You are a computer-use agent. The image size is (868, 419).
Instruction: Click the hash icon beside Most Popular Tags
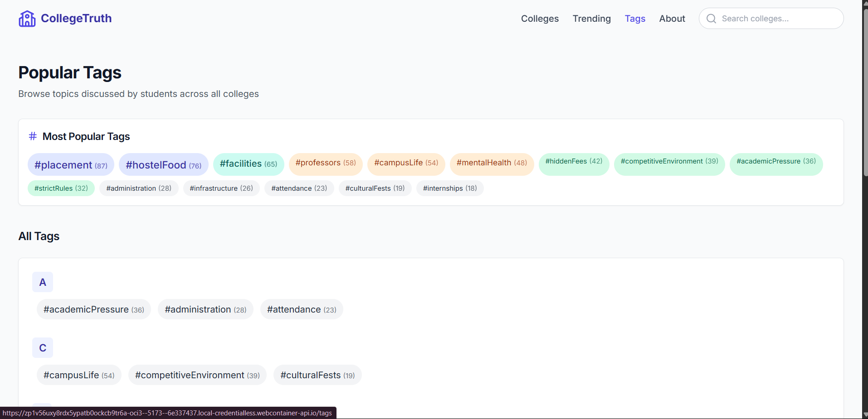click(33, 136)
